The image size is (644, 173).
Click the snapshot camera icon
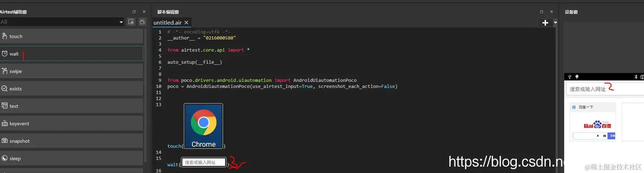click(5, 141)
